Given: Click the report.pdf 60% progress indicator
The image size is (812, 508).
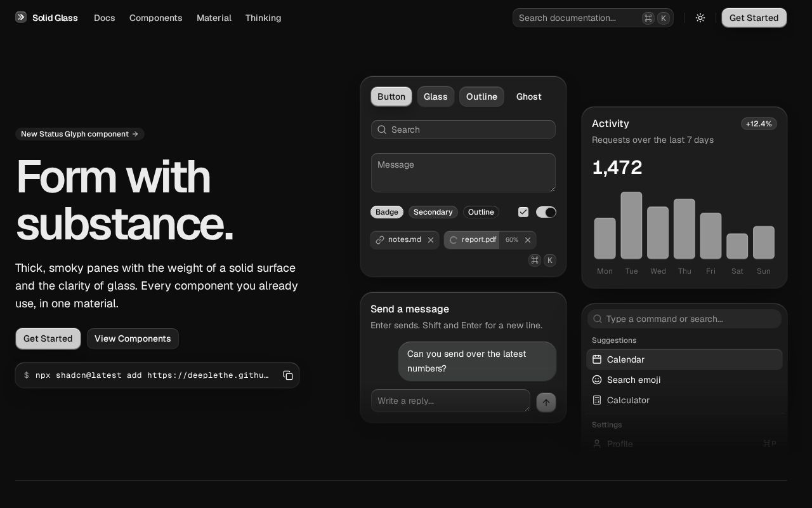Looking at the screenshot, I should (x=512, y=240).
